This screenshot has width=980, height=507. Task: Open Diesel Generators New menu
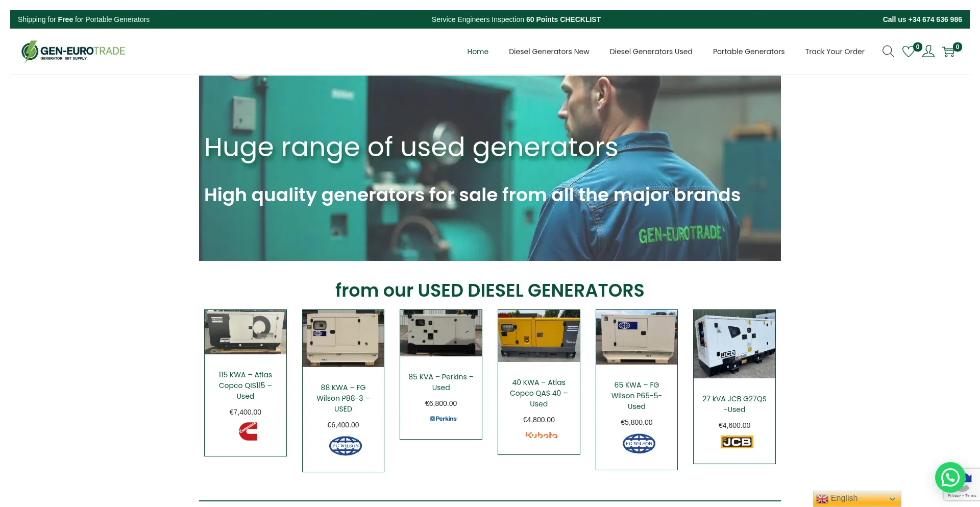click(x=549, y=52)
